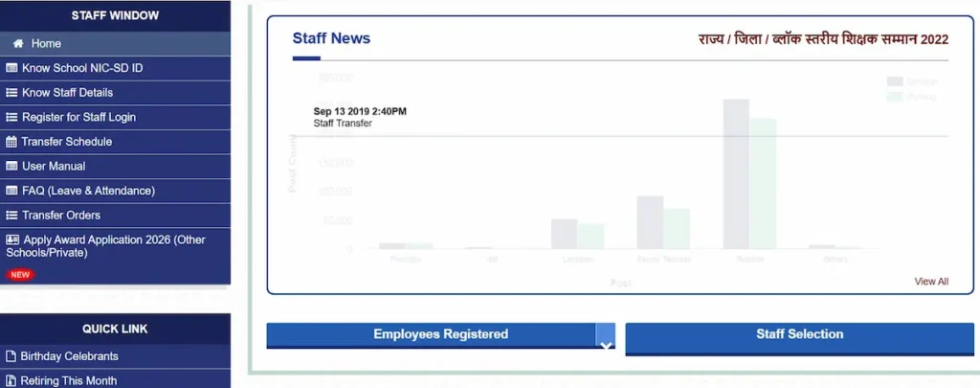The height and width of the screenshot is (388, 980).
Task: Open the Transfer Schedule link
Action: click(115, 142)
